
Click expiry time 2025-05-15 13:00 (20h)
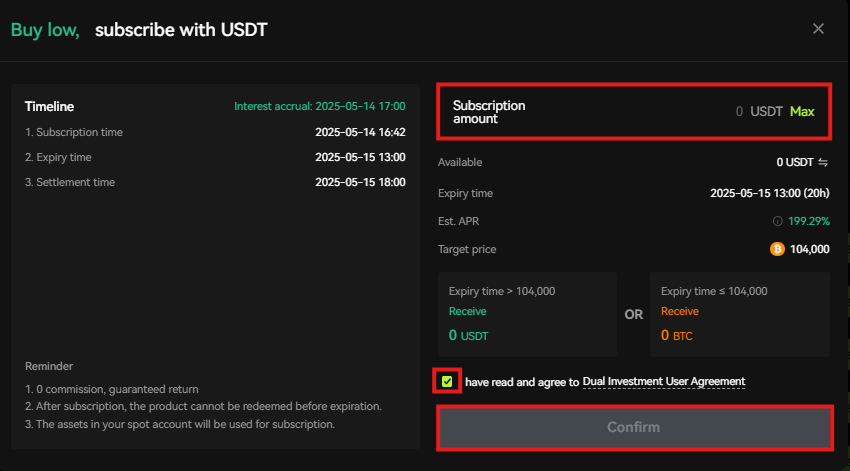coord(770,193)
